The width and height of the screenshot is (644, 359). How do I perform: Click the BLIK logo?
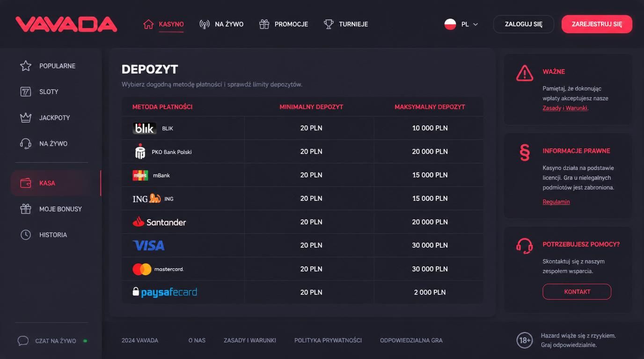145,128
